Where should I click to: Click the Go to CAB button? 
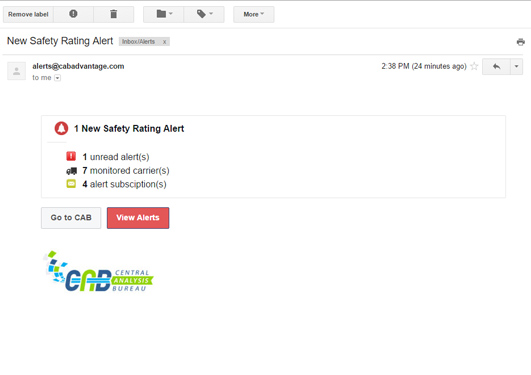click(x=71, y=218)
